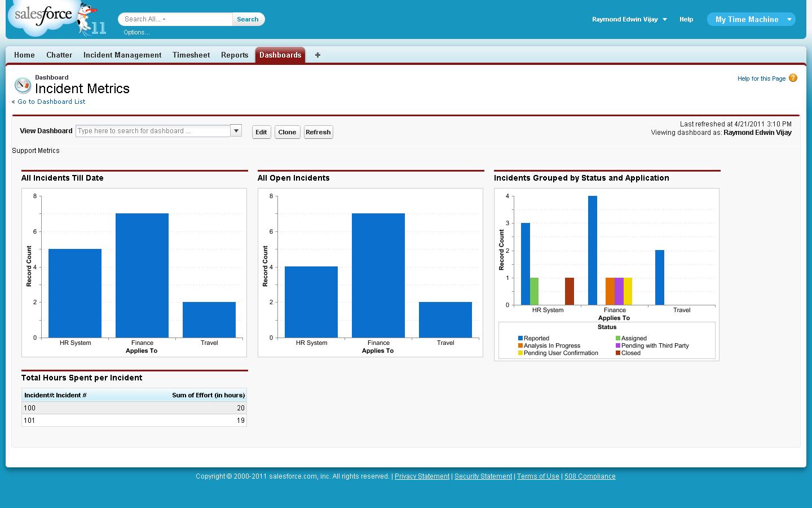Click the purple Pending with Third Party swatch

[618, 346]
